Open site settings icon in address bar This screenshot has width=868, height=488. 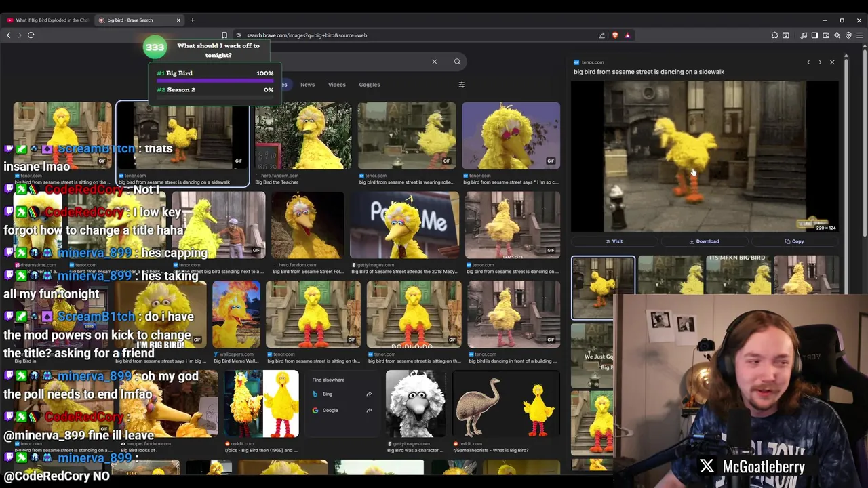(239, 35)
